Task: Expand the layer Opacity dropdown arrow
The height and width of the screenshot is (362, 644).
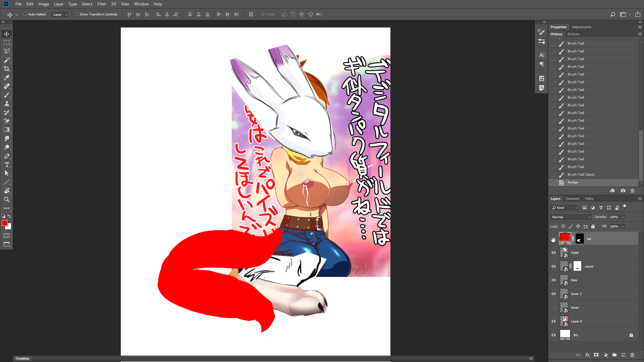Action: point(623,217)
